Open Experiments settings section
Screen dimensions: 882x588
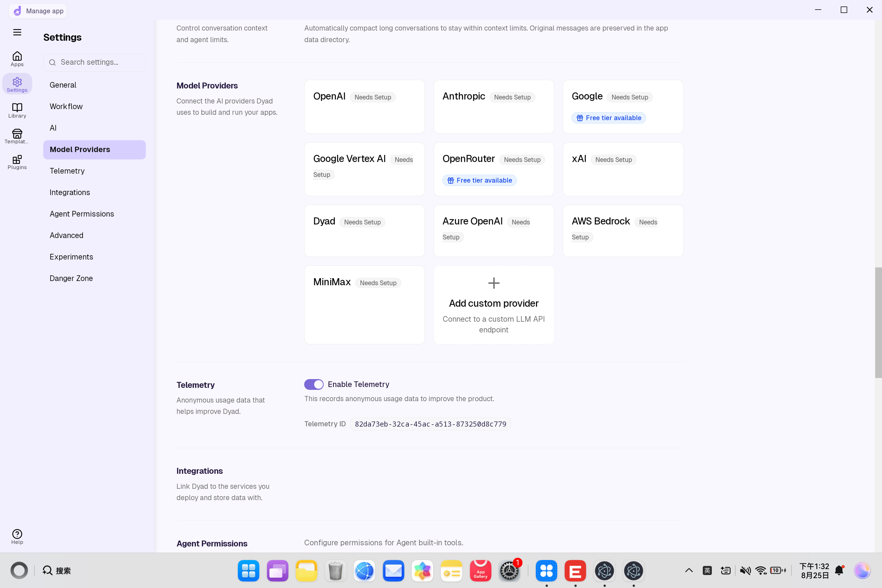point(94,257)
